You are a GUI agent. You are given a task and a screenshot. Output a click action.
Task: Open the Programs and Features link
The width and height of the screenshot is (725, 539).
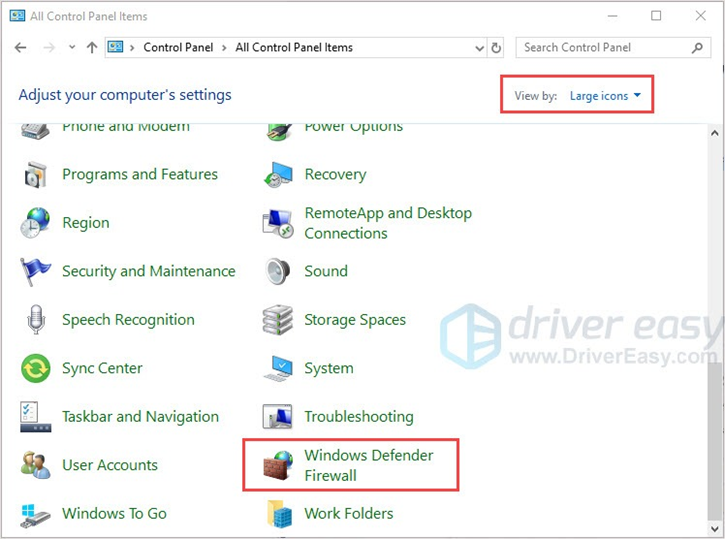click(140, 174)
